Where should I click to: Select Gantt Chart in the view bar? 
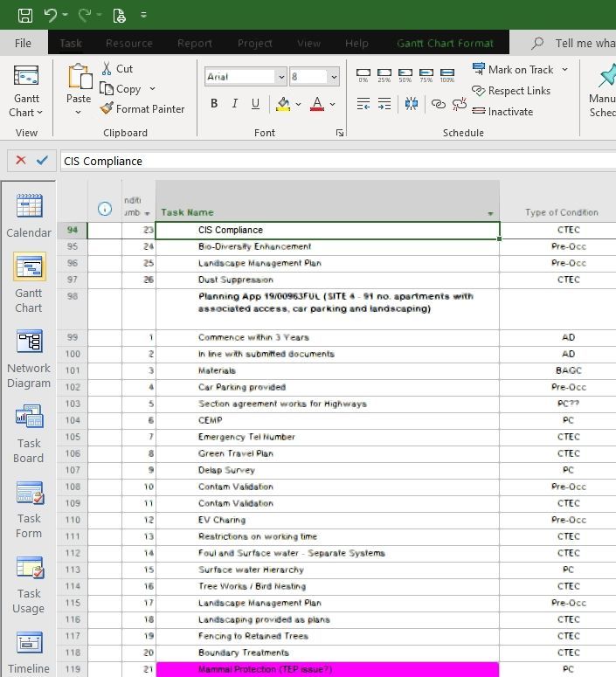pos(29,283)
